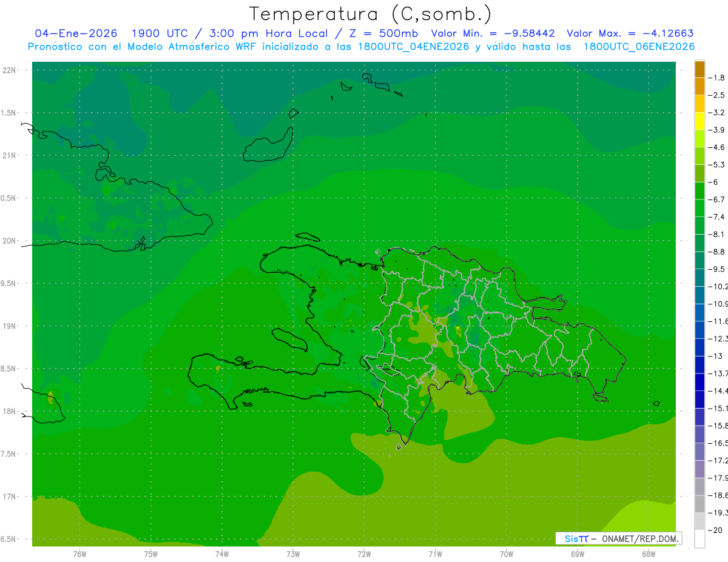
Task: Click the '-6.7' color scale value
Action: pos(717,199)
